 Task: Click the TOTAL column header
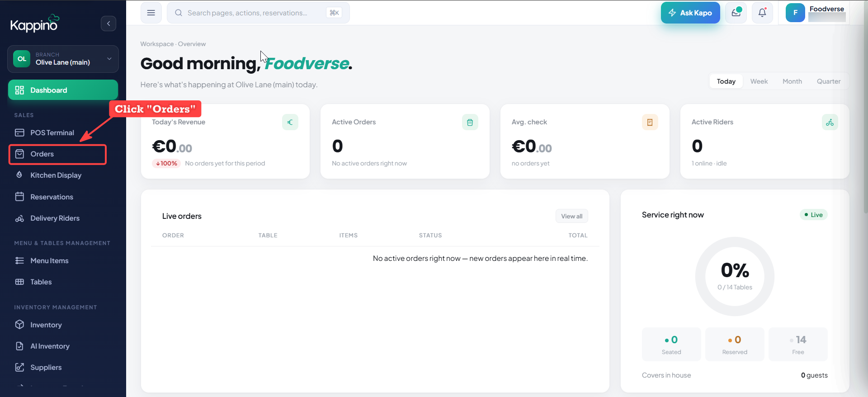click(x=578, y=235)
